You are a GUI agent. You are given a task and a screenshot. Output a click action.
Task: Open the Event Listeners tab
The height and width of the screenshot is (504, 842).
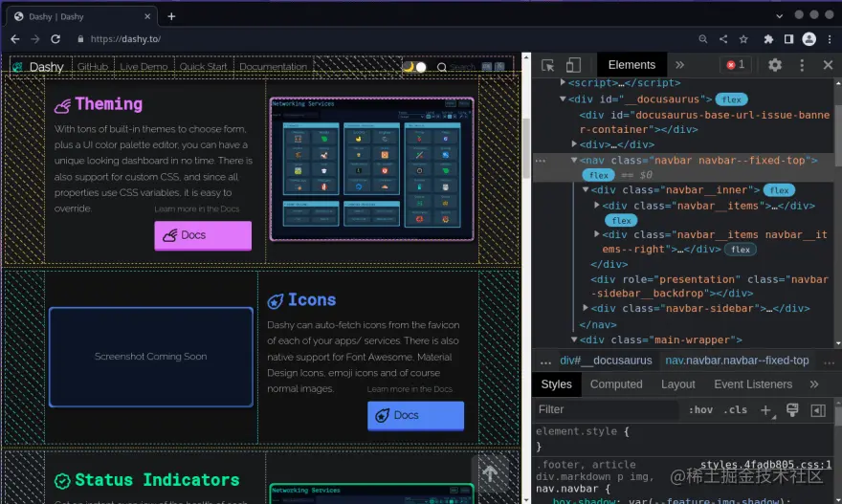[x=753, y=384]
